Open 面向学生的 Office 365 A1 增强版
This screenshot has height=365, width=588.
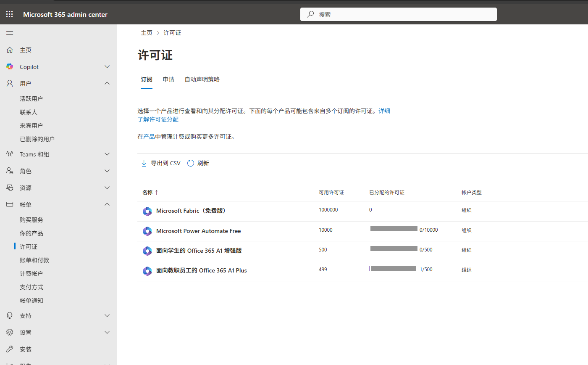(x=199, y=251)
